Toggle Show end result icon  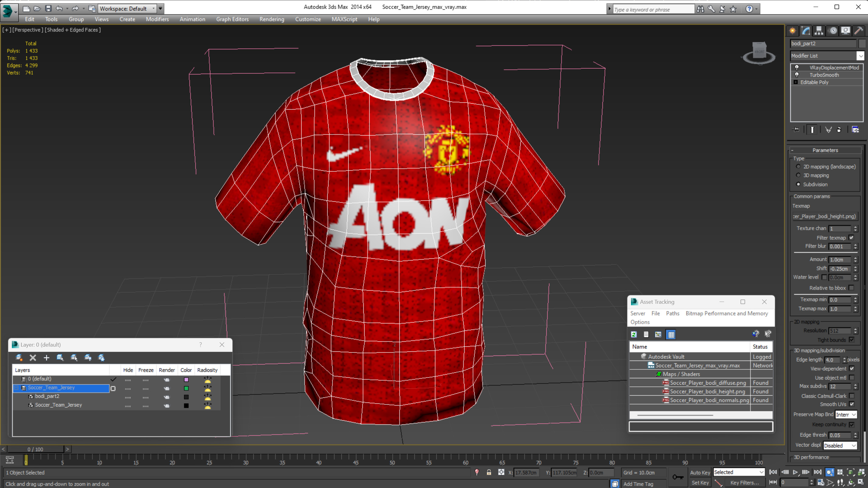812,130
